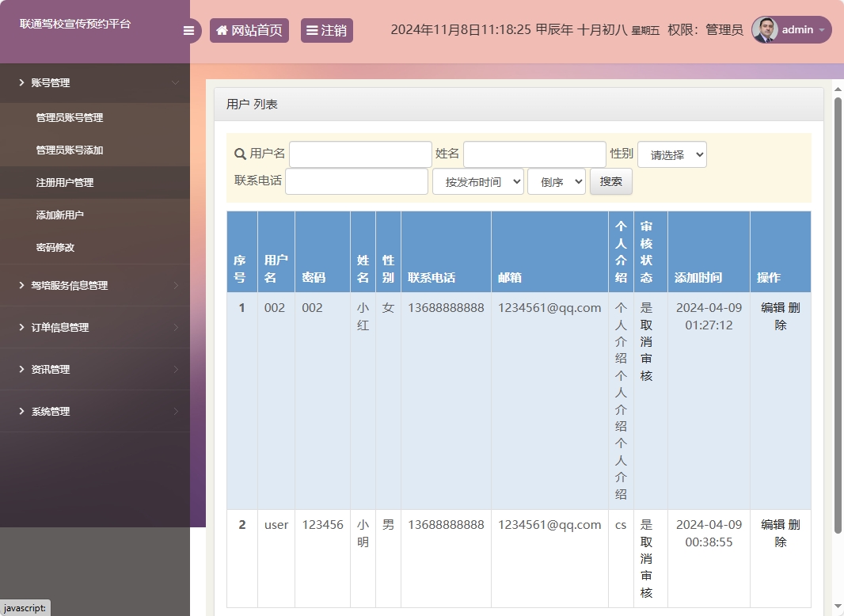Open the 请选择 gender dropdown
This screenshot has width=844, height=616.
pyautogui.click(x=671, y=154)
